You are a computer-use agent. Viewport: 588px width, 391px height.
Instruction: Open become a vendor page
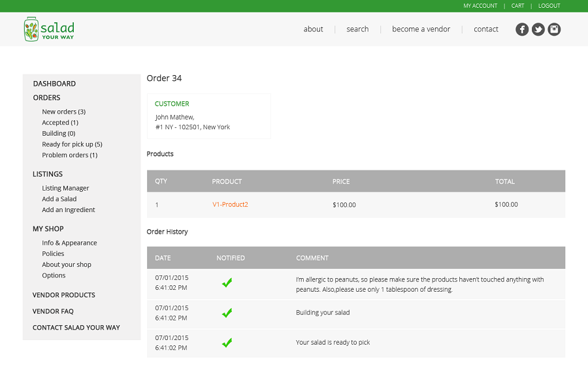(421, 29)
